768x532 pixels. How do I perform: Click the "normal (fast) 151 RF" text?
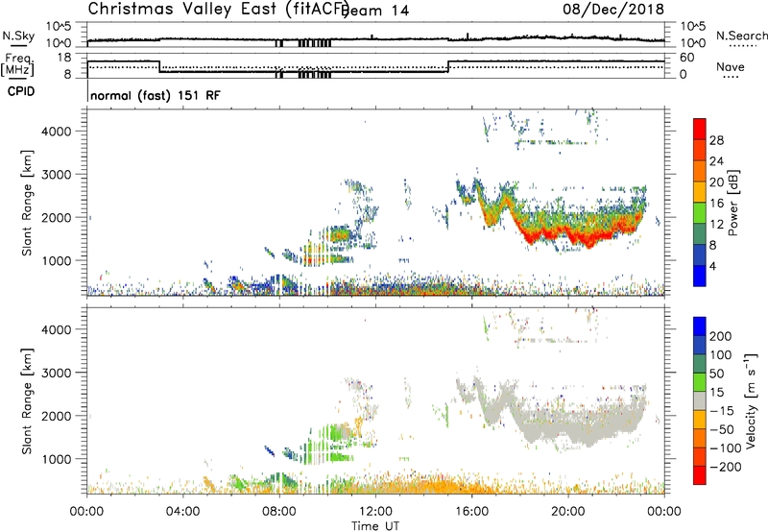pyautogui.click(x=156, y=95)
